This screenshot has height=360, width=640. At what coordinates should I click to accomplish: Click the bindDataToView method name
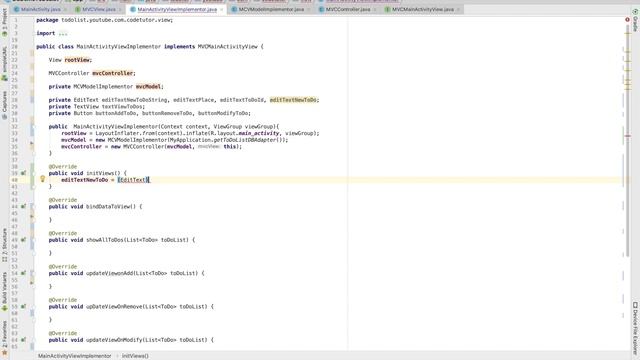(x=108, y=207)
